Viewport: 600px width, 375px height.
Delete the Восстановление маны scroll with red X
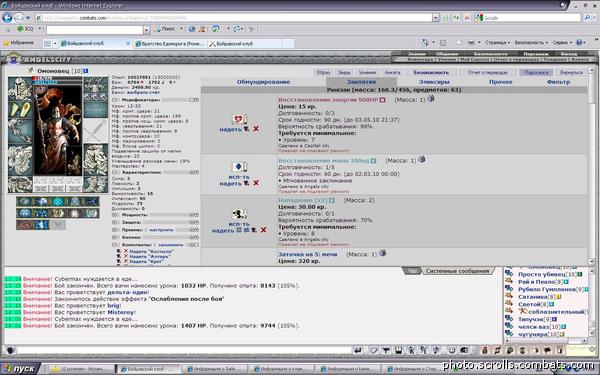[256, 183]
